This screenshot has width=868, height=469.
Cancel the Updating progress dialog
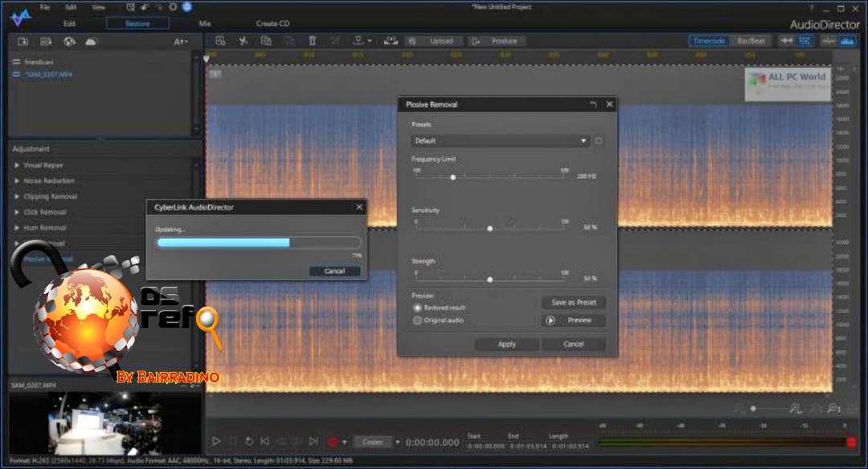334,271
